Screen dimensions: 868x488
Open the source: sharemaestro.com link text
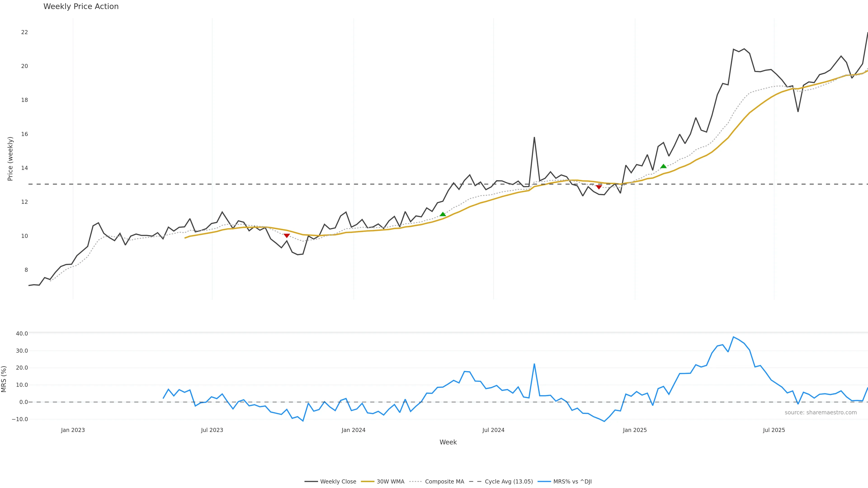(821, 413)
